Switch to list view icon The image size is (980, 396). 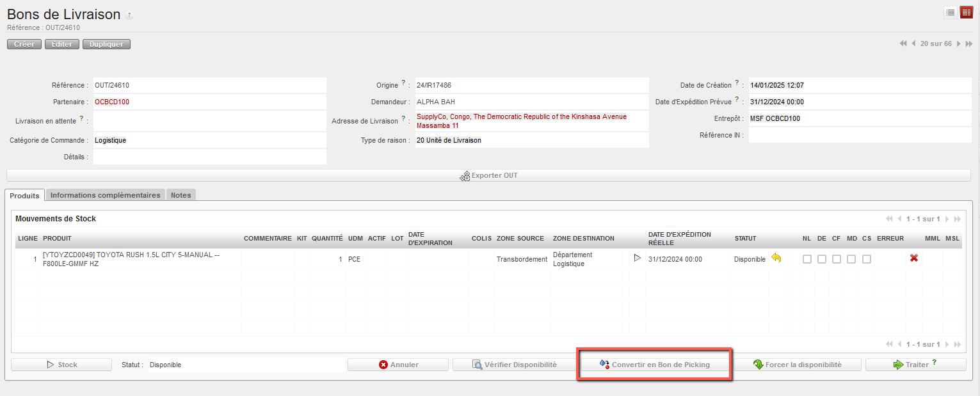tap(951, 13)
